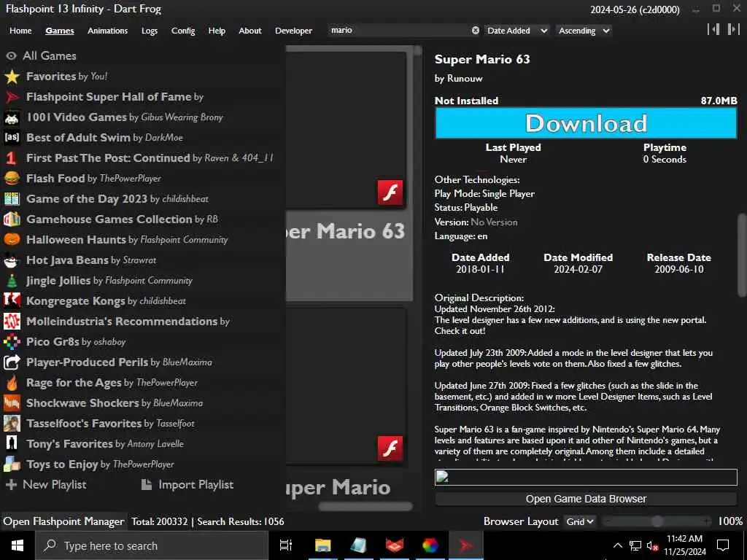
Task: Open the Help tab
Action: [217, 31]
